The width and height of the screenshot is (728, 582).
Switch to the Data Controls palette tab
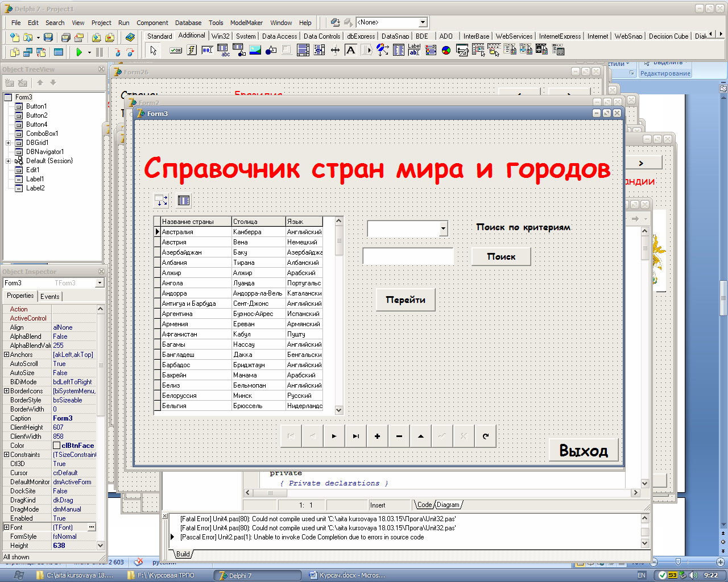(321, 36)
